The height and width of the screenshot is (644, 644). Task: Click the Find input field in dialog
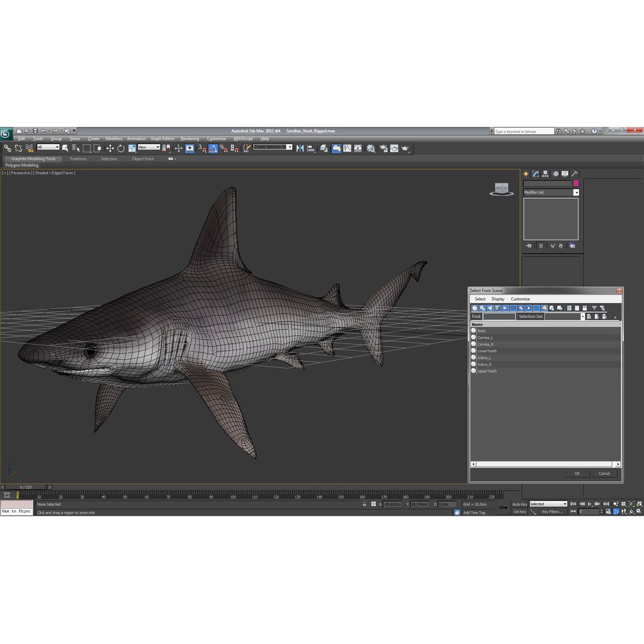click(499, 316)
